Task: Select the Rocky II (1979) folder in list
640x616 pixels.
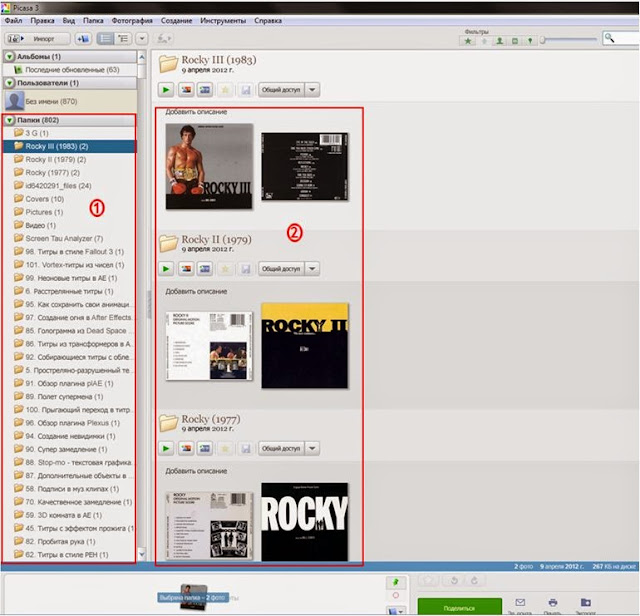Action: 56,160
